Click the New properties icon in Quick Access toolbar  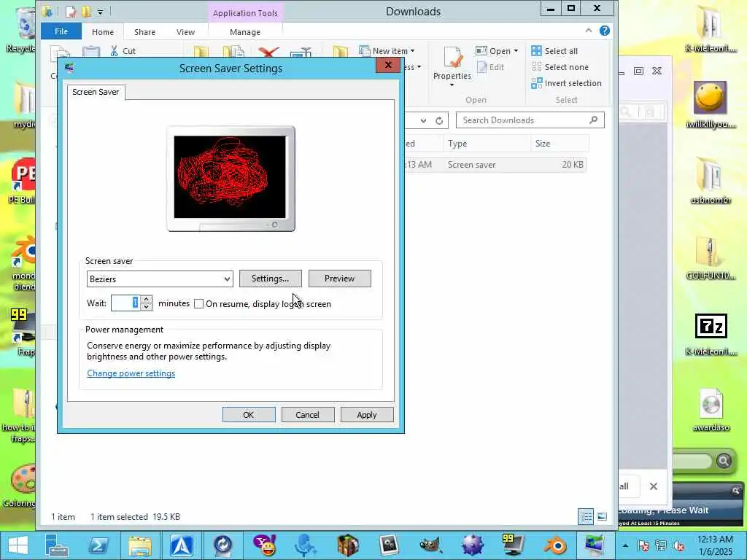(x=71, y=12)
